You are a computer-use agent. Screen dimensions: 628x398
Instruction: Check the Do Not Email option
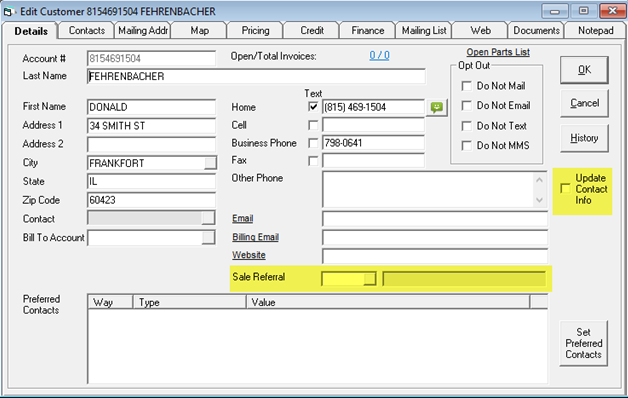tap(467, 106)
